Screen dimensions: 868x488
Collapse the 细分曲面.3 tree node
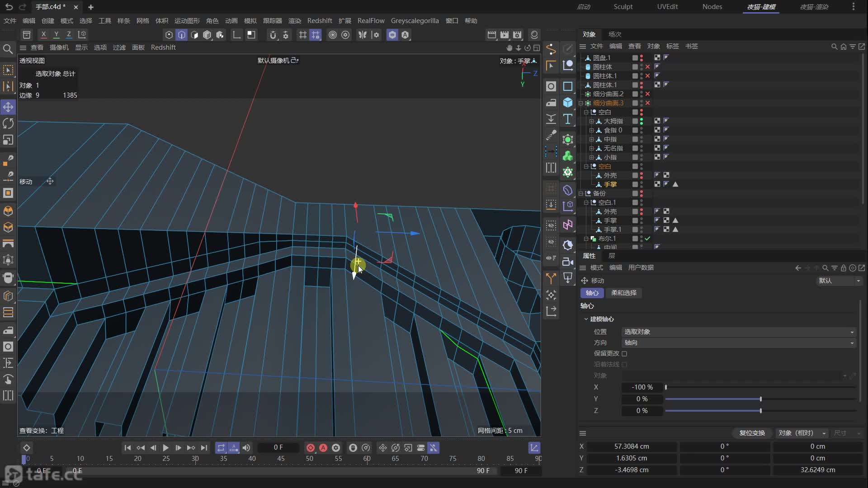(581, 103)
